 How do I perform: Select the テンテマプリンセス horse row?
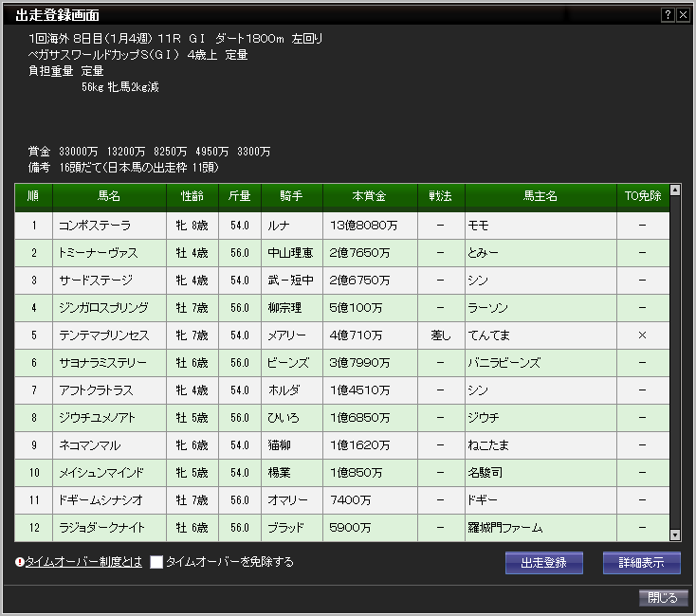(101, 335)
